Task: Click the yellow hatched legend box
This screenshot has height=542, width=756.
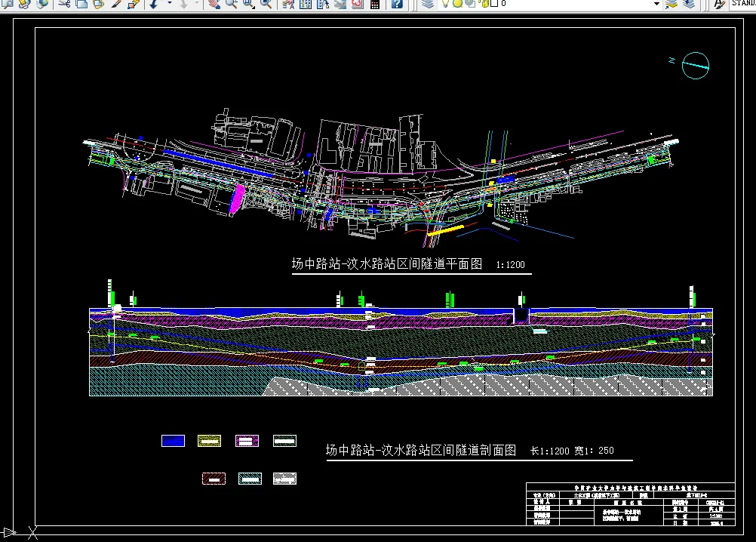Action: 209,441
